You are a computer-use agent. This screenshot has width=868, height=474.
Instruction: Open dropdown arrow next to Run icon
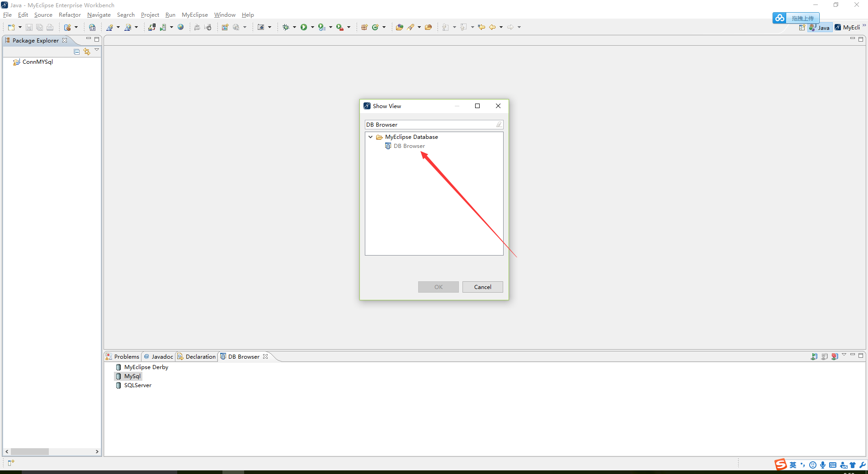click(312, 27)
